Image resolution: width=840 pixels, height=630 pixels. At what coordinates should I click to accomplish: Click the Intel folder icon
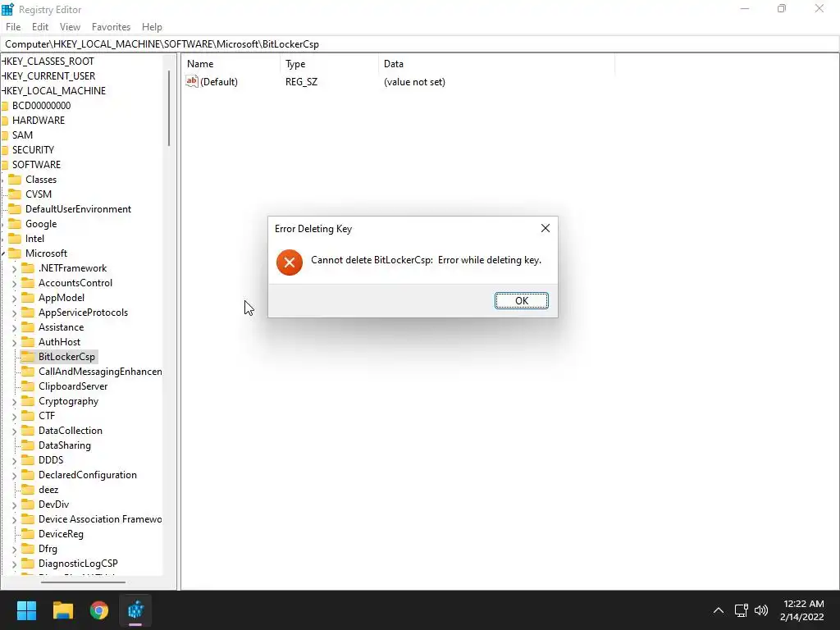pyautogui.click(x=15, y=239)
